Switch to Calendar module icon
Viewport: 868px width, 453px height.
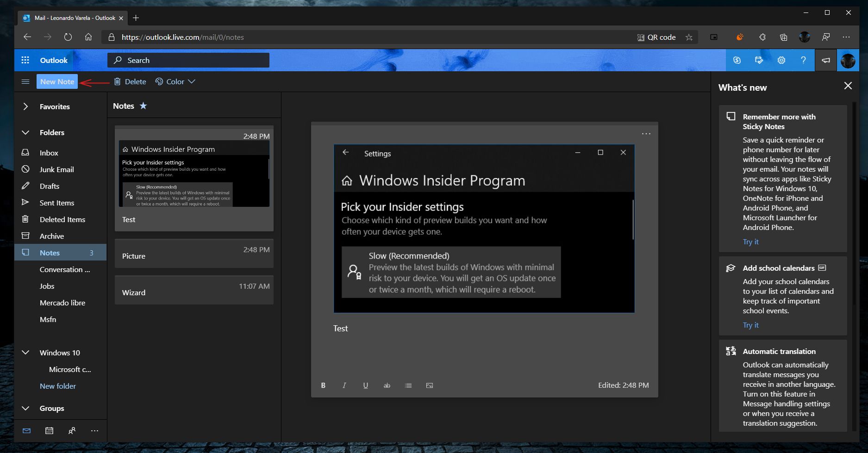[50, 431]
